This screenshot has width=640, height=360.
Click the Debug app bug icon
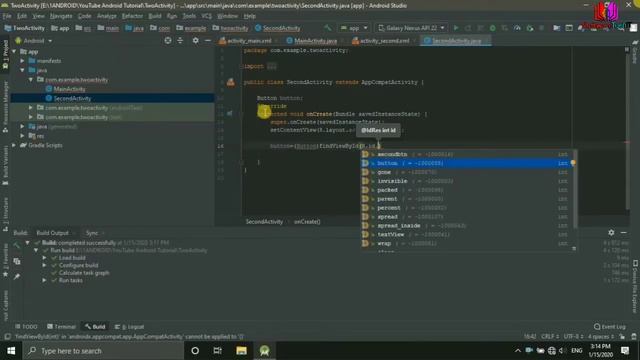coord(493,28)
